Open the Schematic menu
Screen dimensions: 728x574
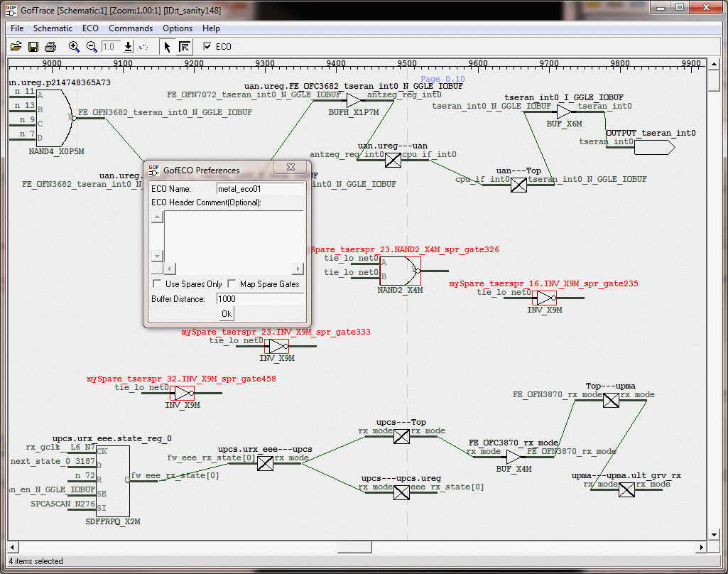(53, 28)
